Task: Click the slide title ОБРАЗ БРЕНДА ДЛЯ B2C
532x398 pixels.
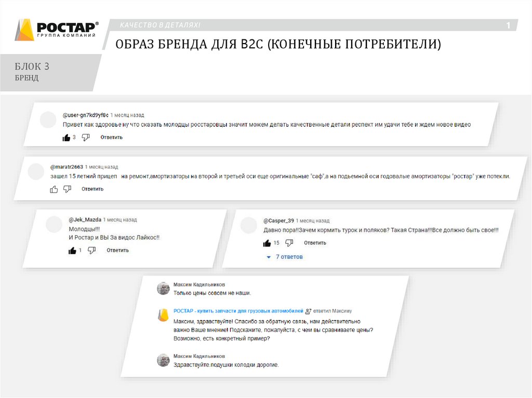Action: pos(278,45)
